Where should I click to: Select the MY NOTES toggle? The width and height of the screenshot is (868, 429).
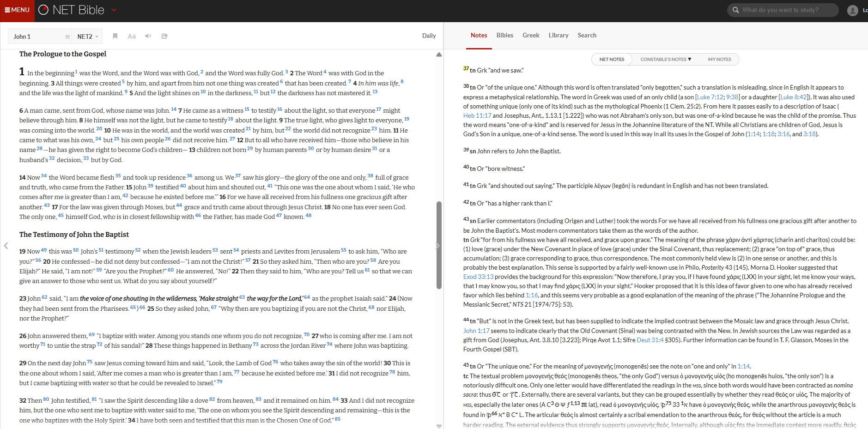pos(719,59)
